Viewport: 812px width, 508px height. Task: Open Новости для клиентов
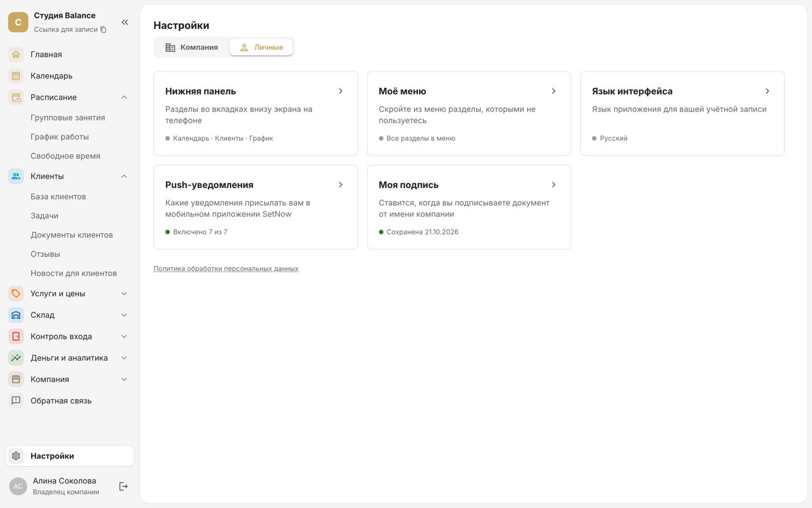pos(74,273)
